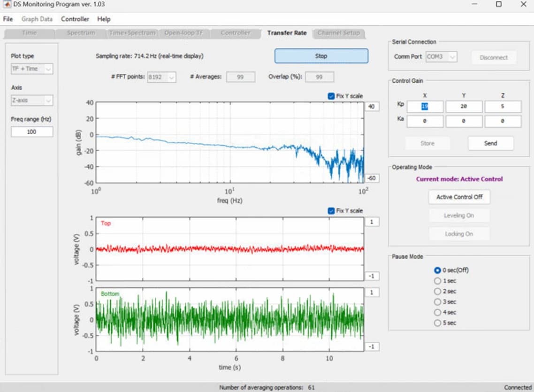Click the Locking On button

coord(459,234)
